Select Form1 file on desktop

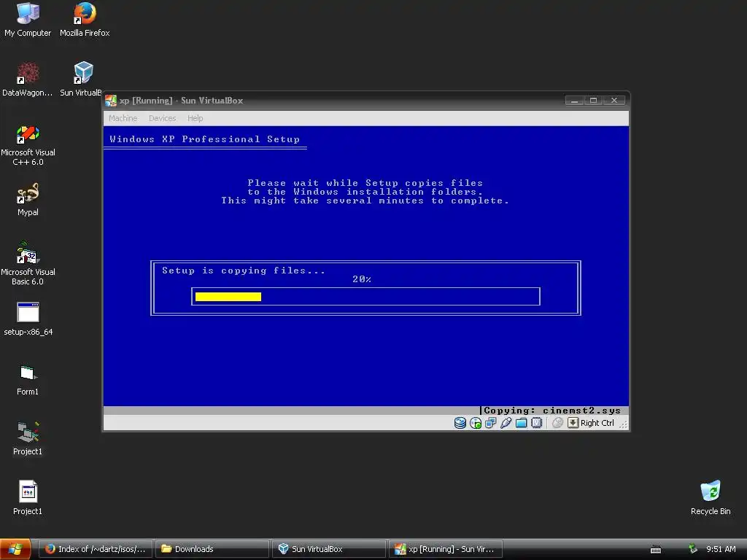(x=28, y=379)
